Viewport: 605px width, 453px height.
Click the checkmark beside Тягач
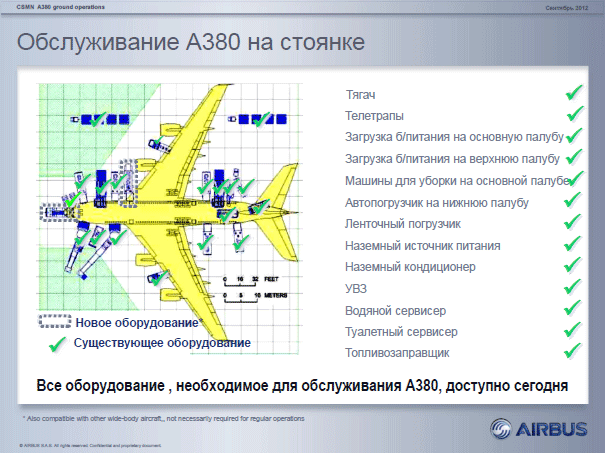(574, 93)
